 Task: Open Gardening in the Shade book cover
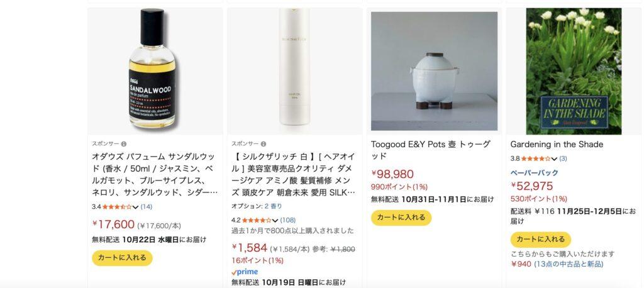[x=574, y=70]
